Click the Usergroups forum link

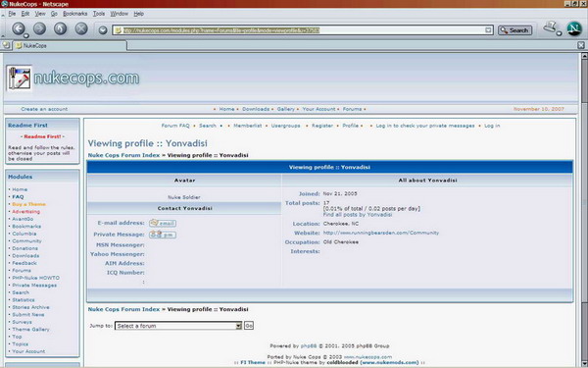pyautogui.click(x=286, y=126)
